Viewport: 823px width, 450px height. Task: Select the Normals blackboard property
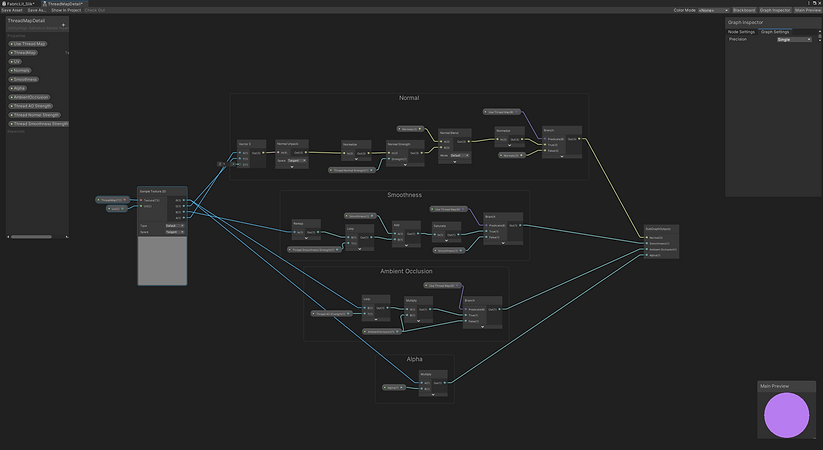coord(20,70)
